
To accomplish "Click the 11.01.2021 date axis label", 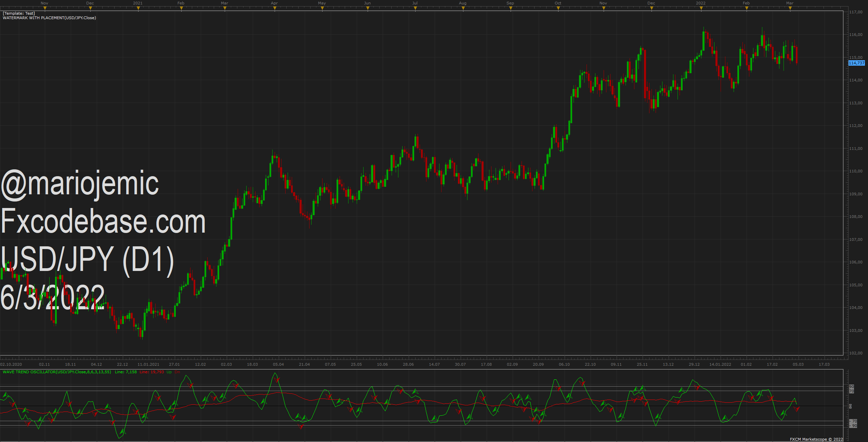I will click(x=148, y=364).
